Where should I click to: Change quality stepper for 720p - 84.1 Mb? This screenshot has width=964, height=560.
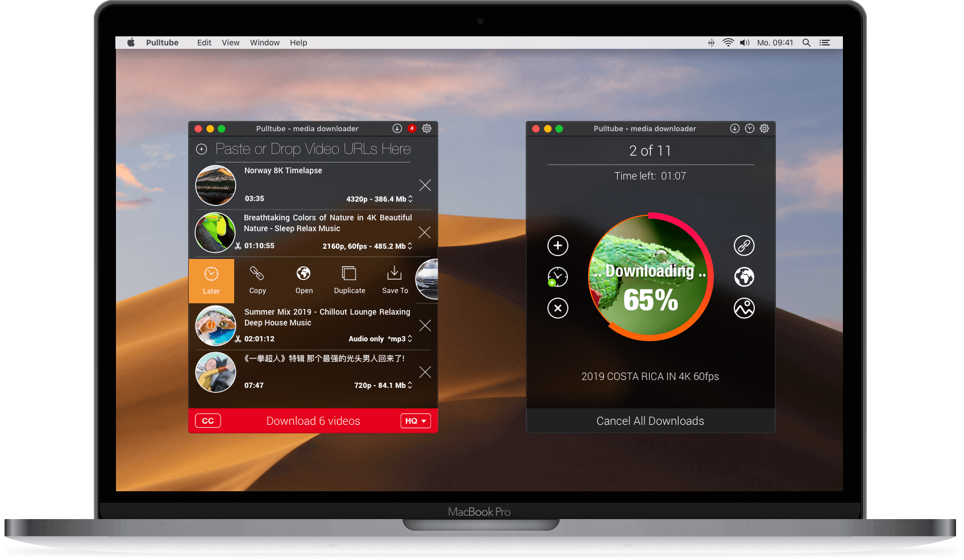pos(410,385)
